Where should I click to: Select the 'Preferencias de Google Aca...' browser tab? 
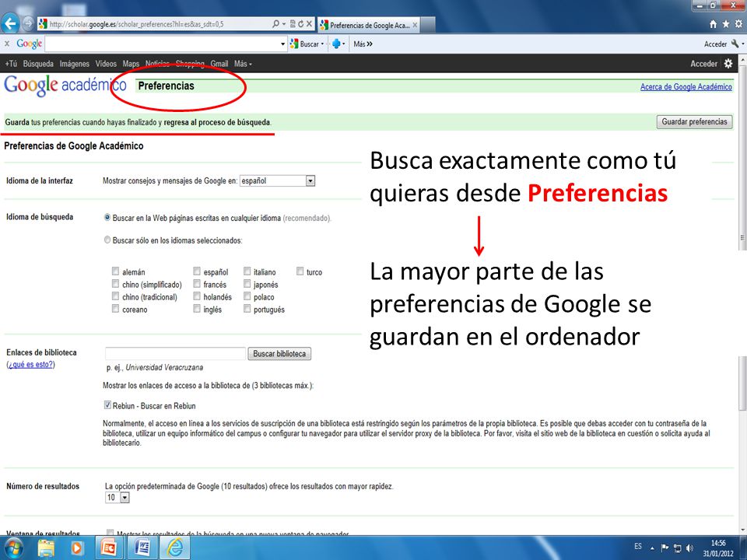pyautogui.click(x=369, y=25)
